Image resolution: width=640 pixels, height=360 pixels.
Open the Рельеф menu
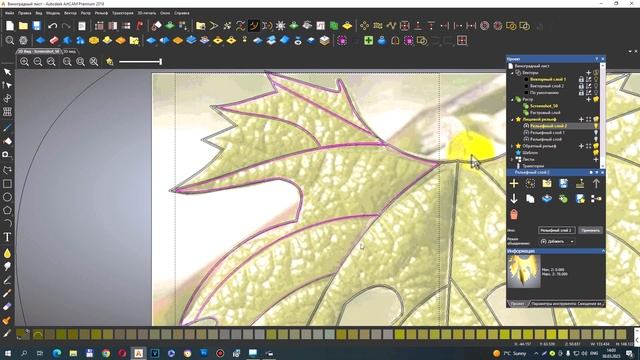[x=101, y=13]
